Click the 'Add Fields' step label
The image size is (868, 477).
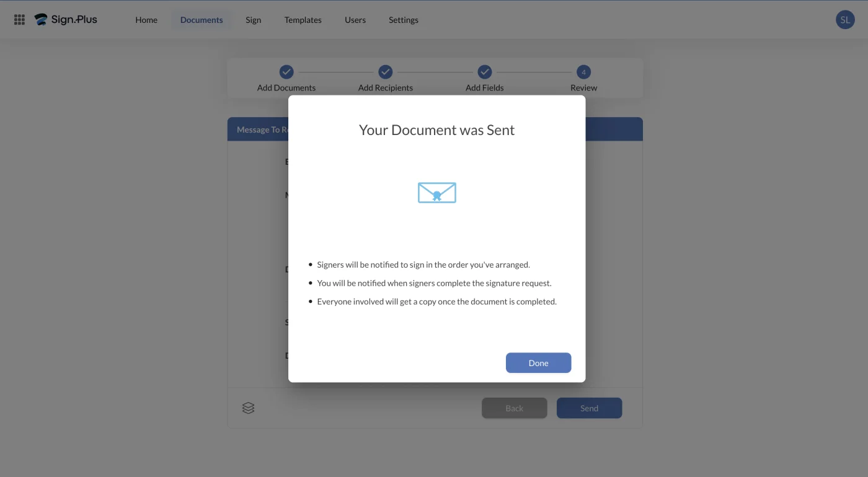(x=485, y=88)
